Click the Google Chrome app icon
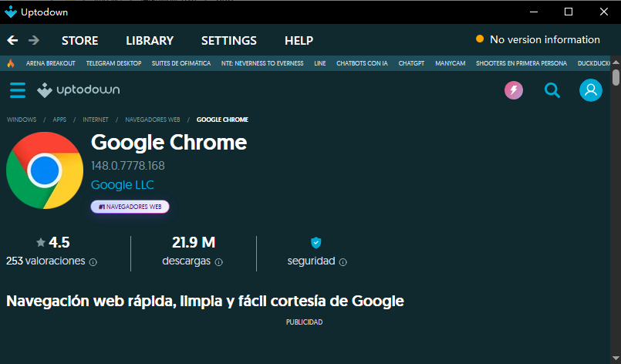 (x=45, y=170)
